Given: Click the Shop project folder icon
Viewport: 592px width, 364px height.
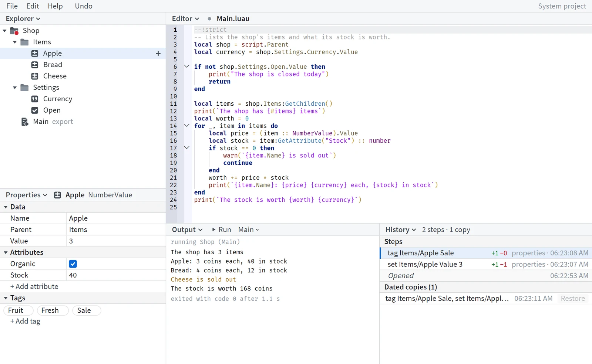Looking at the screenshot, I should tap(14, 31).
